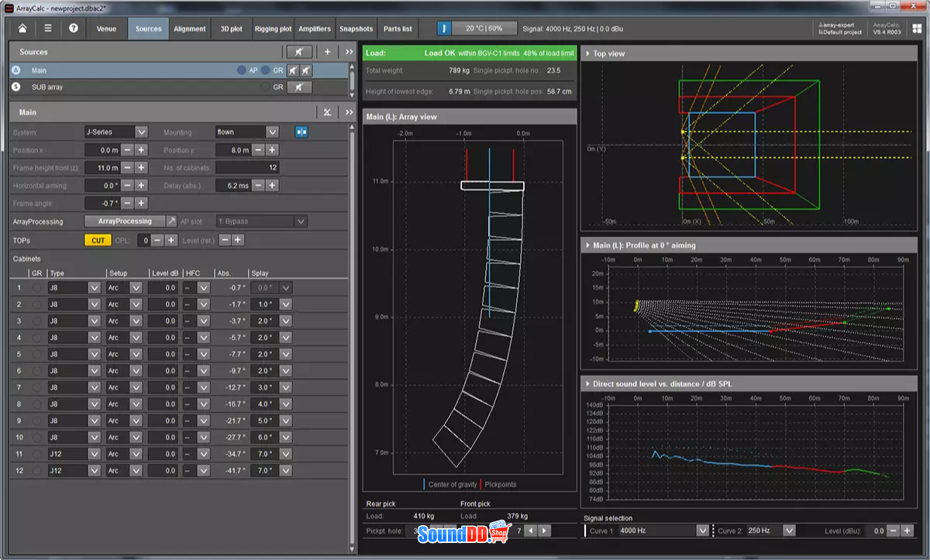Screen dimensions: 930x560
Task: Toggle the AP indicator on the Main source
Action: 242,70
